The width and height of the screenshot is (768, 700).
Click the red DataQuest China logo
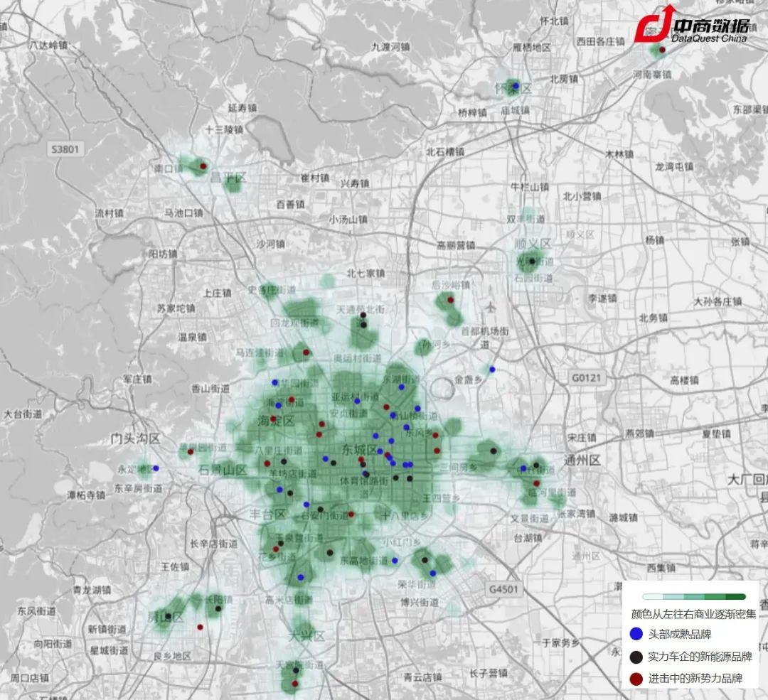point(652,27)
